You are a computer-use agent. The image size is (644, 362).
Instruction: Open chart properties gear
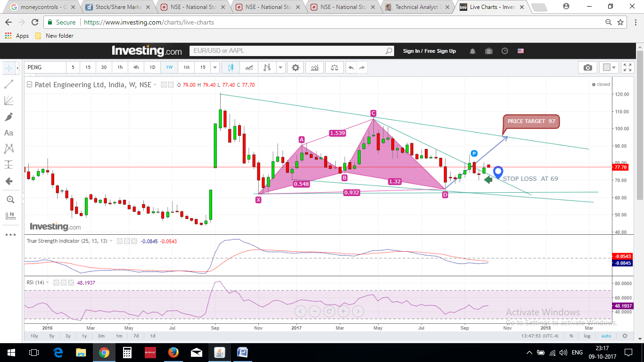[296, 67]
